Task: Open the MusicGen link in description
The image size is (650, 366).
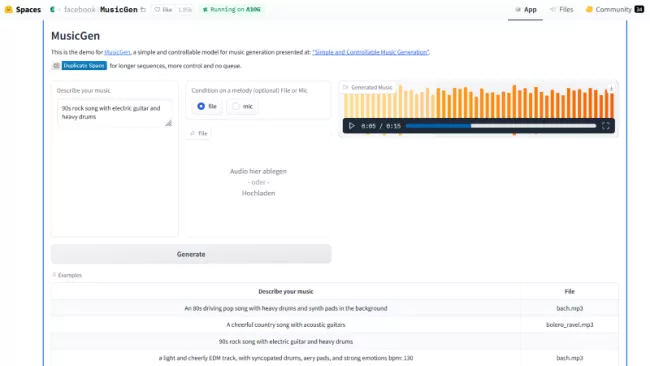Action: click(117, 52)
